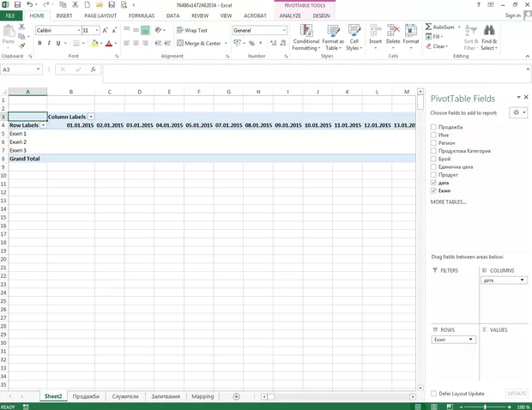Click the Wrap Text button
532x410 pixels.
[192, 30]
